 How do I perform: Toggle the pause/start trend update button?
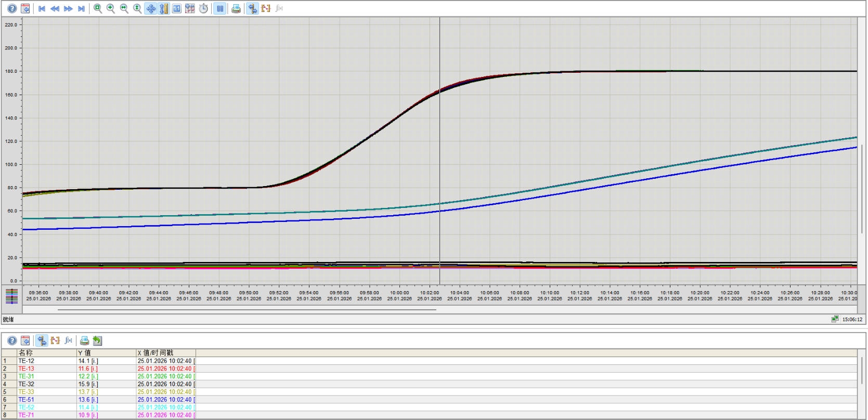220,8
